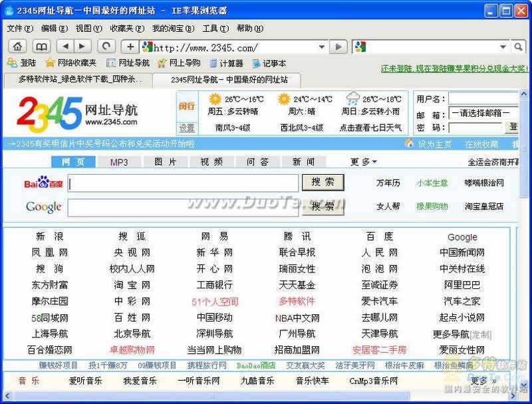
Task: Open the 请选择邮箱 mailbox dropdown
Action: coord(483,113)
